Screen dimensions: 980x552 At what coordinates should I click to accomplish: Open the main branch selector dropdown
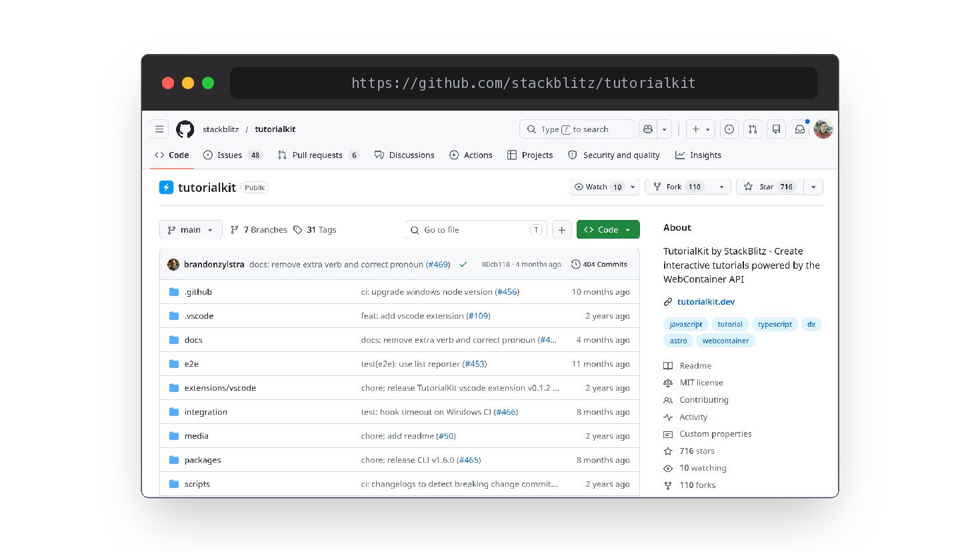(x=191, y=230)
